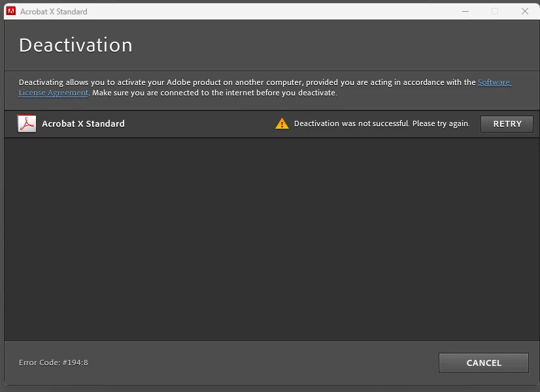Screen dimensions: 540x392
Task: Click the RETRY button
Action: coord(507,124)
